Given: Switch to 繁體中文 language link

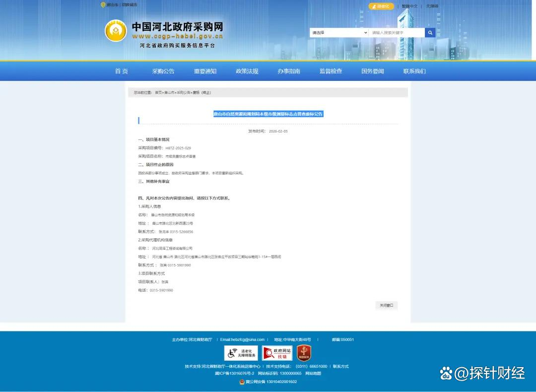Looking at the screenshot, I should coord(409,6).
